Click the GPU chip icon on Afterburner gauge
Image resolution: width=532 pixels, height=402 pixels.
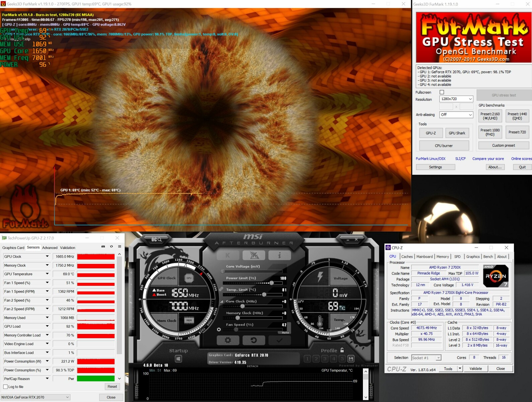(189, 278)
